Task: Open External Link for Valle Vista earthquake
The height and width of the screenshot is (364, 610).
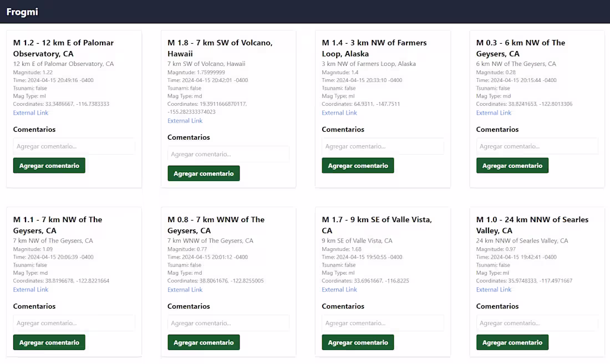Action: [339, 289]
